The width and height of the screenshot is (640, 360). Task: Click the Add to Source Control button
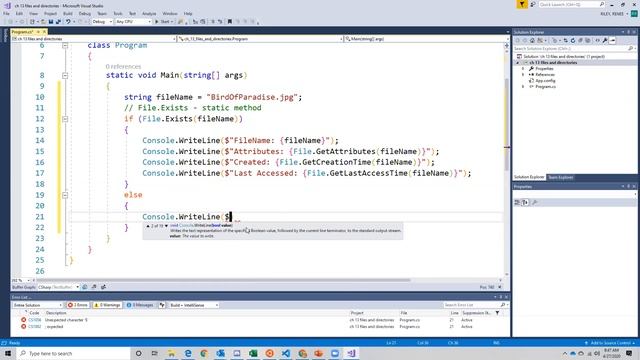click(611, 343)
